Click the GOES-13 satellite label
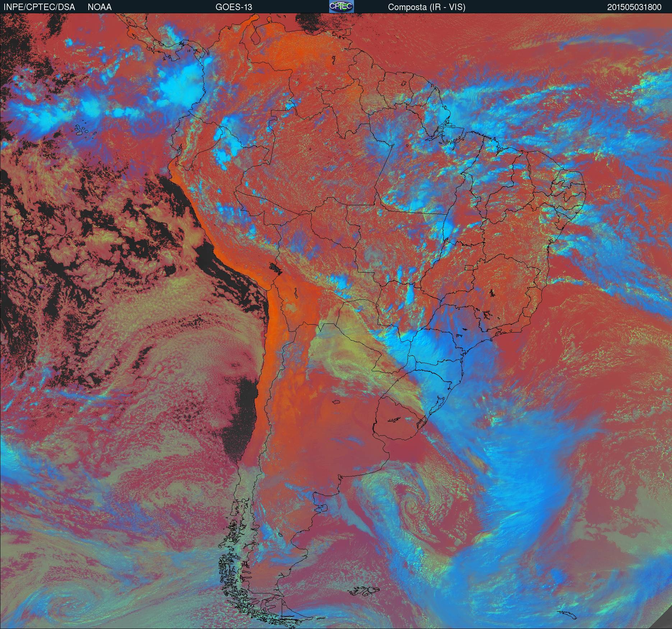672x629 pixels. tap(234, 7)
